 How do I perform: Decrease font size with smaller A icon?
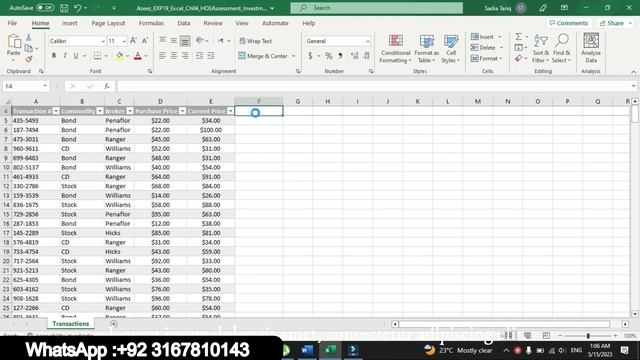(145, 41)
